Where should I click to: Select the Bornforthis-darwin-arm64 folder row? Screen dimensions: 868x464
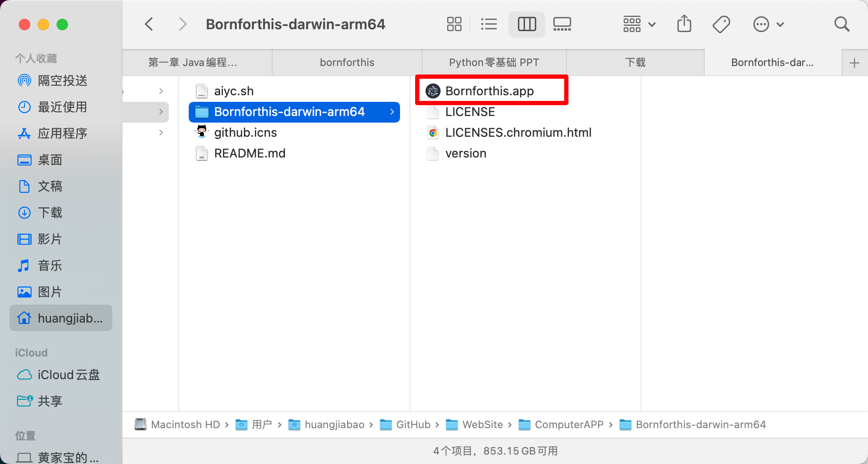[294, 112]
